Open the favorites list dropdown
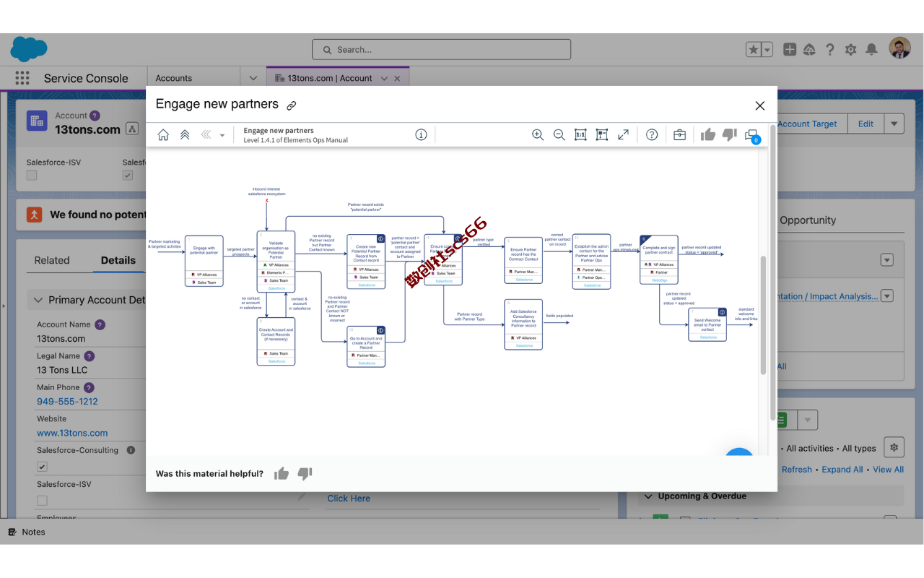This screenshot has height=578, width=924. point(767,49)
